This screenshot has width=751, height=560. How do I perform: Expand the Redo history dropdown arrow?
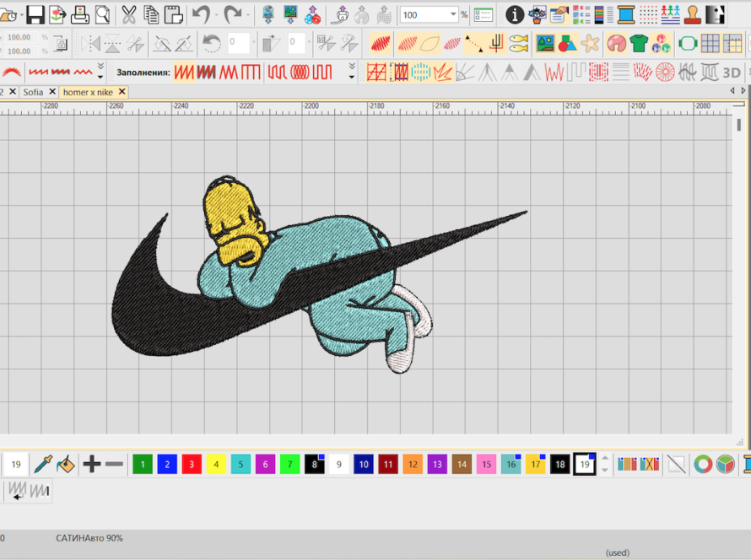[x=248, y=15]
